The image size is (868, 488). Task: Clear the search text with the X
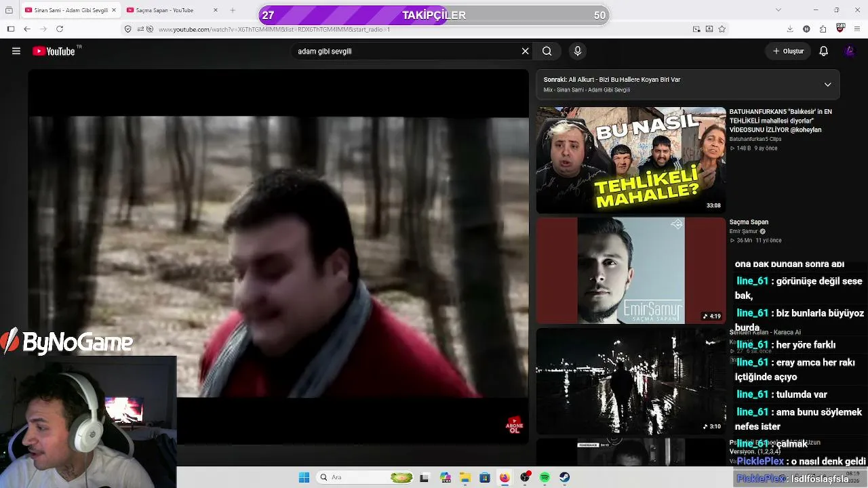525,51
